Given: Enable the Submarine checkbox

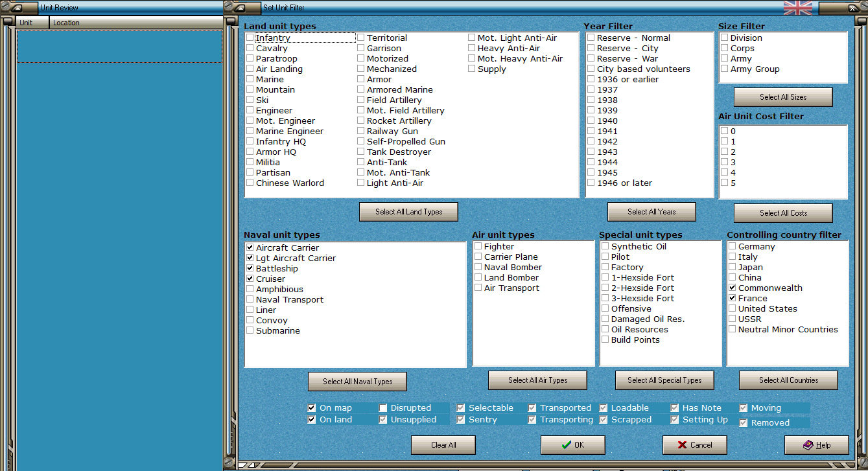Looking at the screenshot, I should pyautogui.click(x=250, y=330).
